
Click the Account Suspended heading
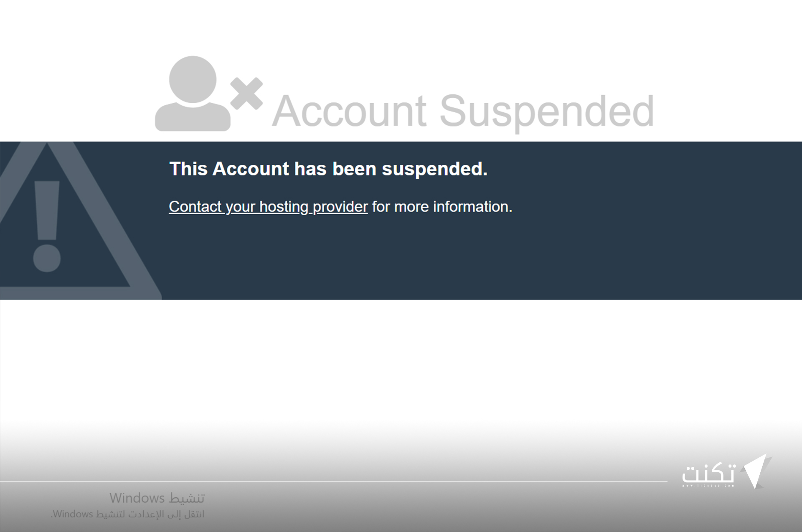463,111
